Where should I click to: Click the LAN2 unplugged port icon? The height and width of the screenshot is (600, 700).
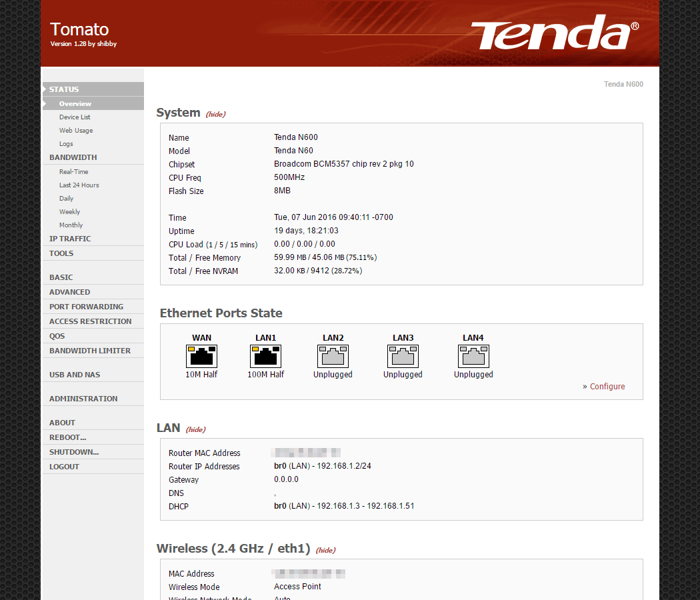[333, 356]
